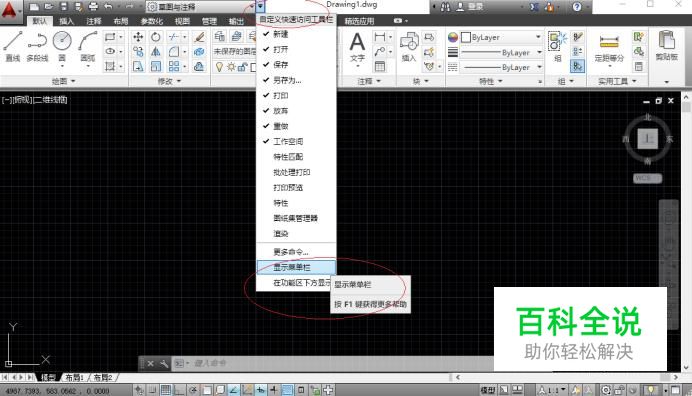This screenshot has width=692, height=396.
Task: Click the search binoculars icon in title bar
Action: (x=445, y=7)
